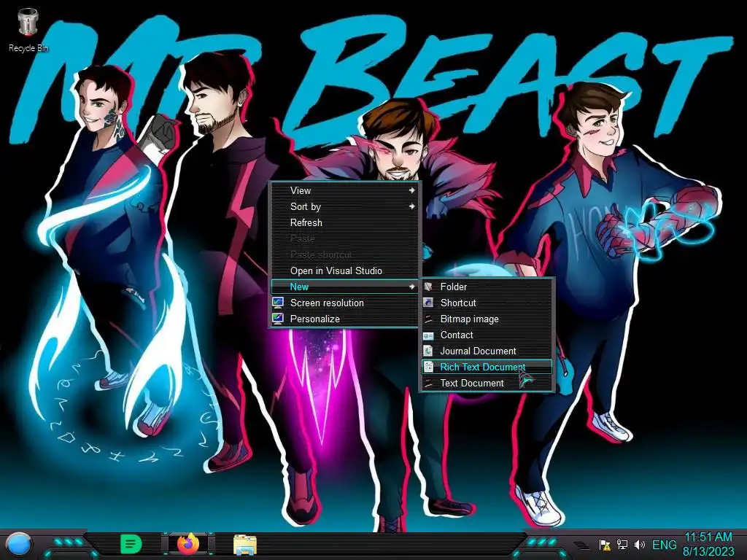Screen dimensions: 747x560
Task: Create a new Folder
Action: pyautogui.click(x=487, y=287)
